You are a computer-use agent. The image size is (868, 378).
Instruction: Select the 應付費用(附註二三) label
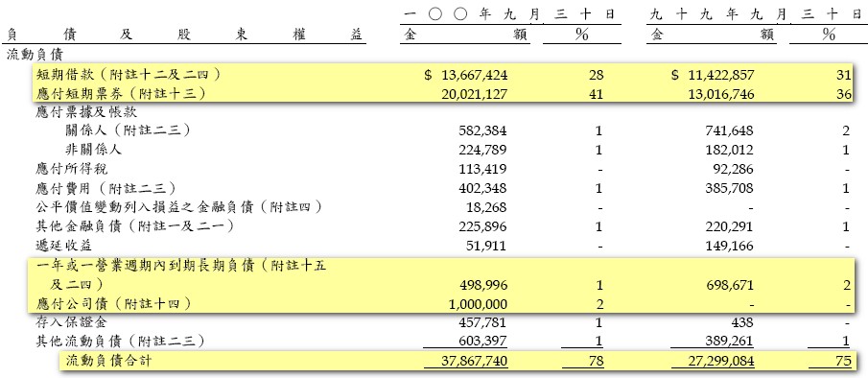(x=106, y=188)
